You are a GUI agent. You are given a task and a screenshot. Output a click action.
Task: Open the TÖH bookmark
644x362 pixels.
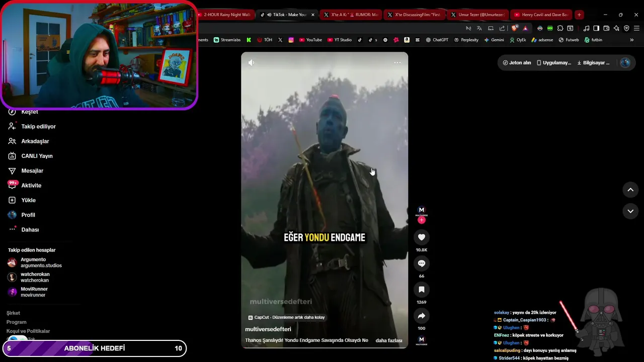(x=265, y=40)
